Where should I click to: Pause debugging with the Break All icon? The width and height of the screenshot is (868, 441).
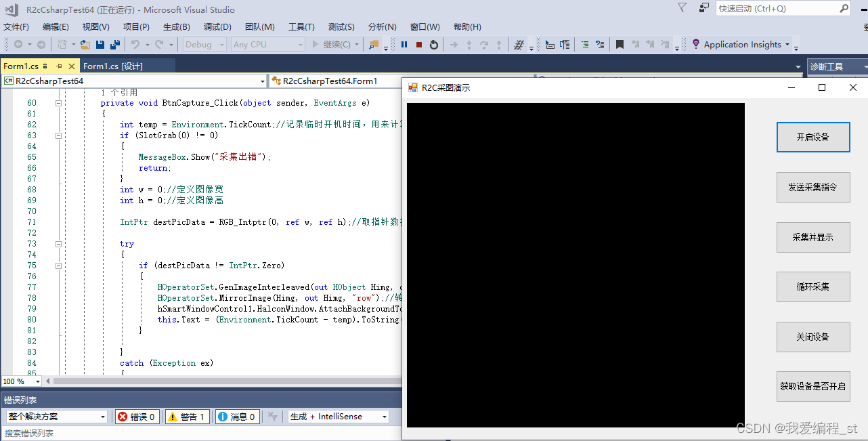404,45
